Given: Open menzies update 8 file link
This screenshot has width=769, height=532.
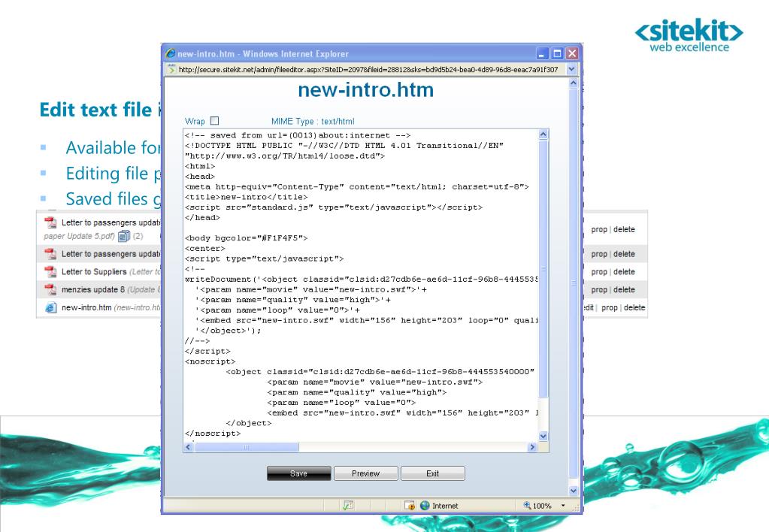Looking at the screenshot, I should pyautogui.click(x=92, y=290).
